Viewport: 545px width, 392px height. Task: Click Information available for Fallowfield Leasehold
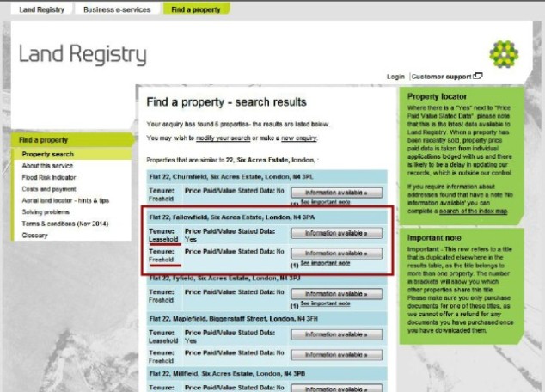pyautogui.click(x=336, y=233)
